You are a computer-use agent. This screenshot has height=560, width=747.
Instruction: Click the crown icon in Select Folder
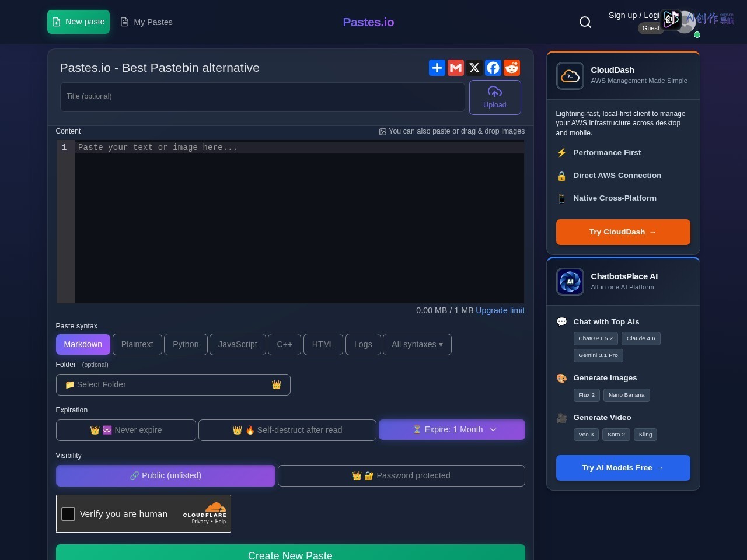click(x=277, y=384)
